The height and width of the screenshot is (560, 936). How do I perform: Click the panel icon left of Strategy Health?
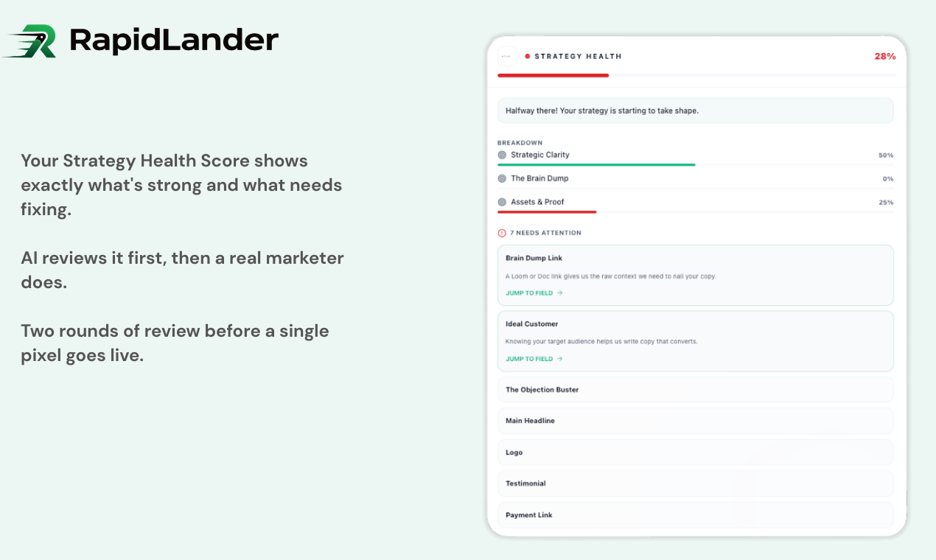click(x=507, y=56)
